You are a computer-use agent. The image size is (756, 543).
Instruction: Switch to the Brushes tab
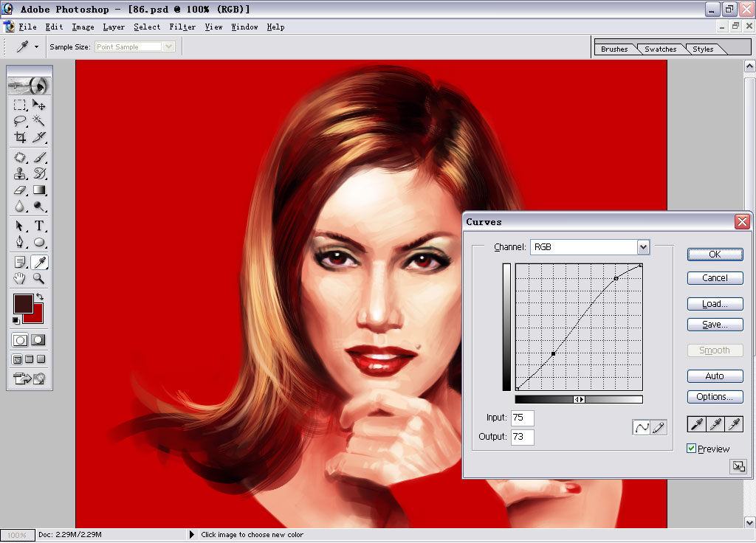pyautogui.click(x=614, y=49)
